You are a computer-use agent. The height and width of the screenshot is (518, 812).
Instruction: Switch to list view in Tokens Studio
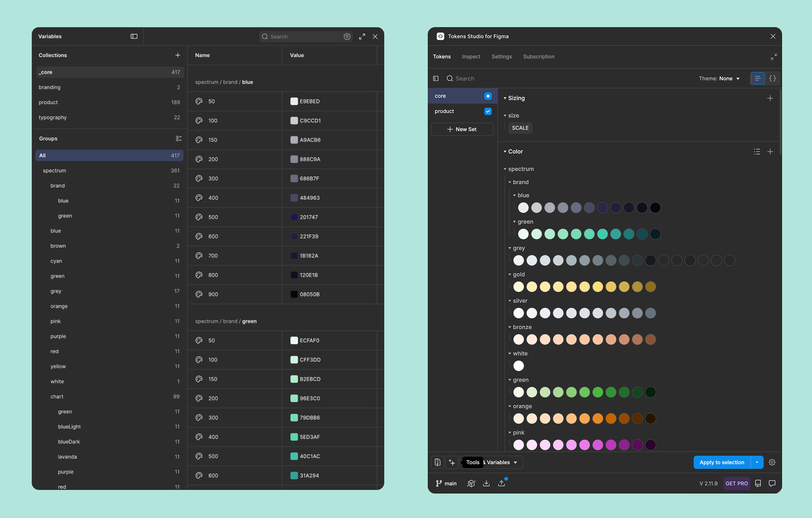(x=758, y=78)
